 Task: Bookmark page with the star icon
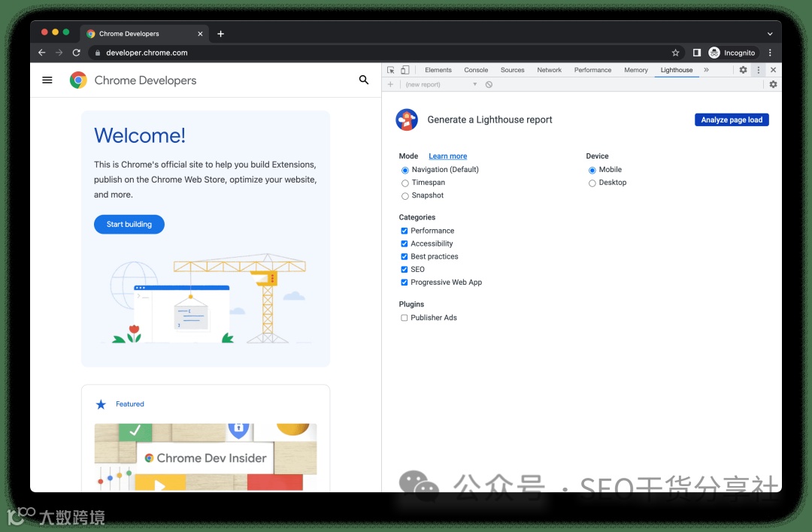pos(675,53)
